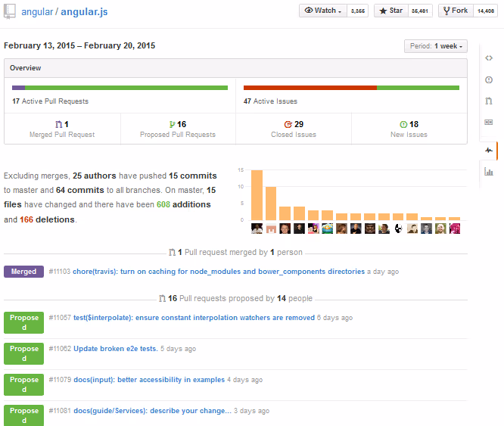
Task: Click the 166 deletions text
Action: (47, 219)
